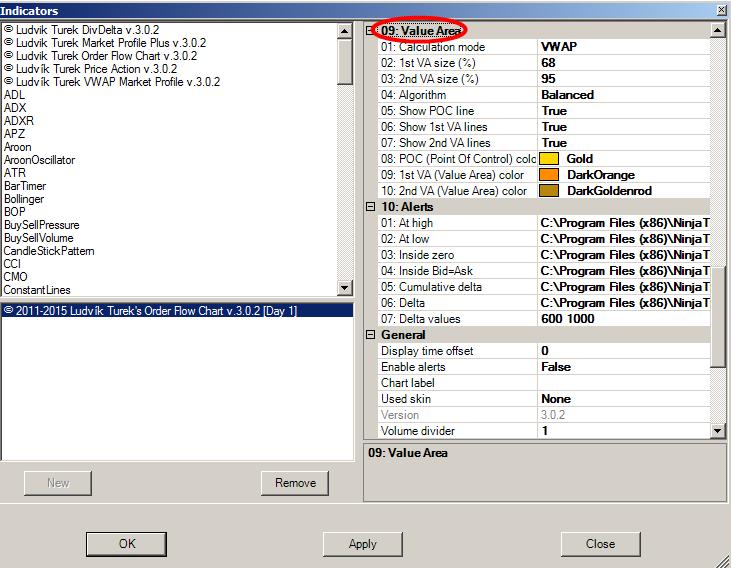The height and width of the screenshot is (568, 731).
Task: Click property grid scroll down arrow
Action: 717,431
